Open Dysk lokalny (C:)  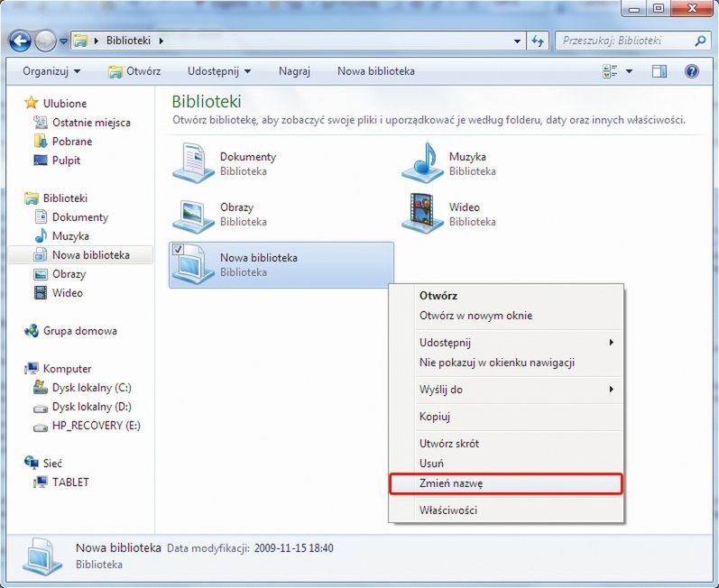click(x=91, y=388)
